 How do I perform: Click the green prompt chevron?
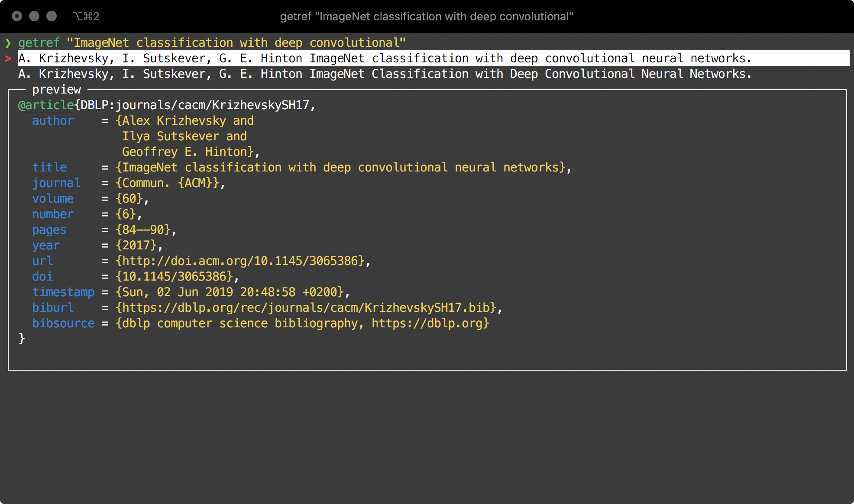tap(8, 43)
